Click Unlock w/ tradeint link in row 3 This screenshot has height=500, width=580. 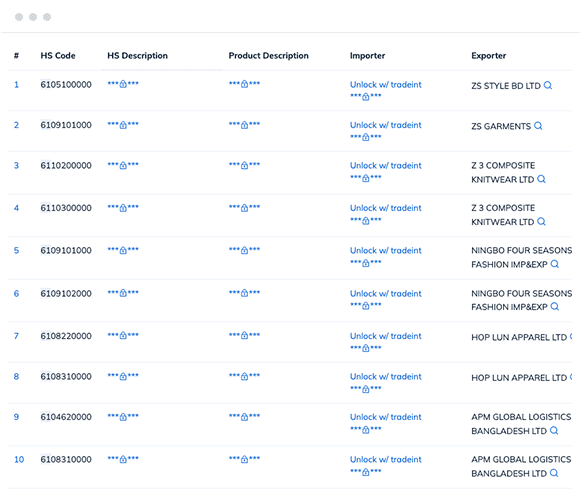[x=385, y=166]
